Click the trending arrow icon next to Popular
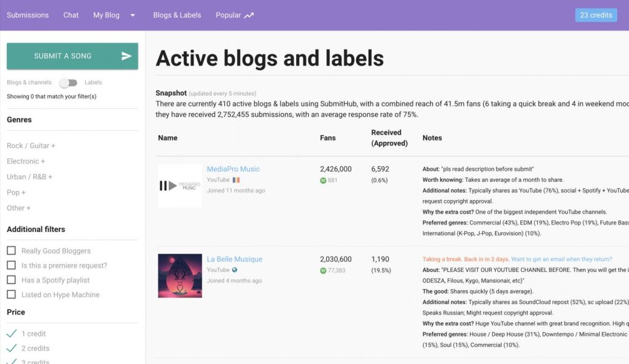The width and height of the screenshot is (629, 364). pyautogui.click(x=249, y=15)
